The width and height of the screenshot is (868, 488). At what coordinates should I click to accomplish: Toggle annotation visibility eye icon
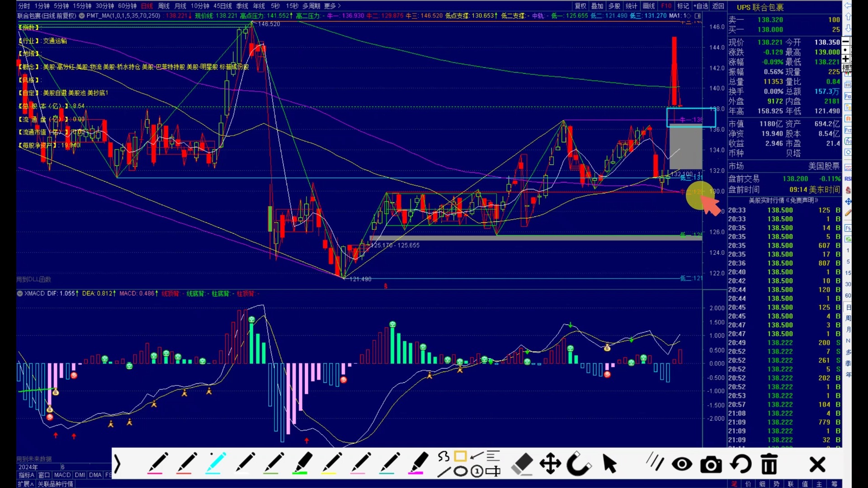point(682,464)
